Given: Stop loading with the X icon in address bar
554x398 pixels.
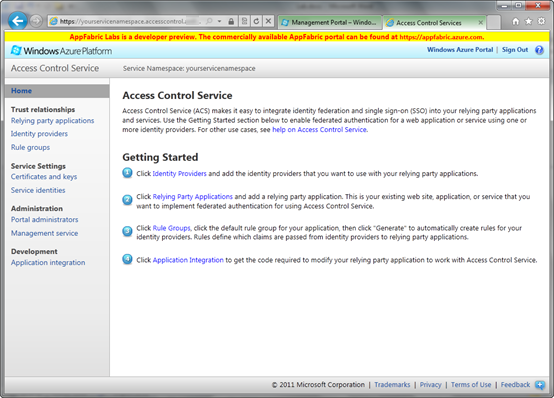Looking at the screenshot, I should 268,22.
